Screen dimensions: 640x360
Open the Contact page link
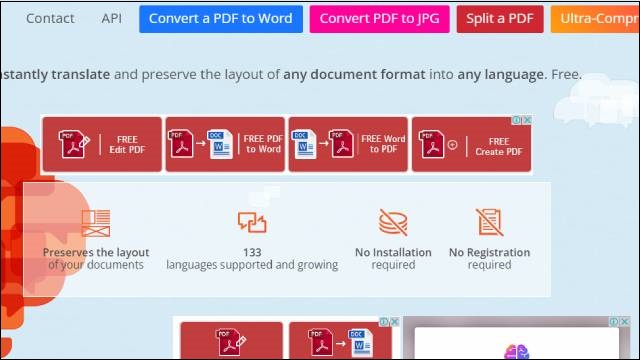(x=50, y=18)
